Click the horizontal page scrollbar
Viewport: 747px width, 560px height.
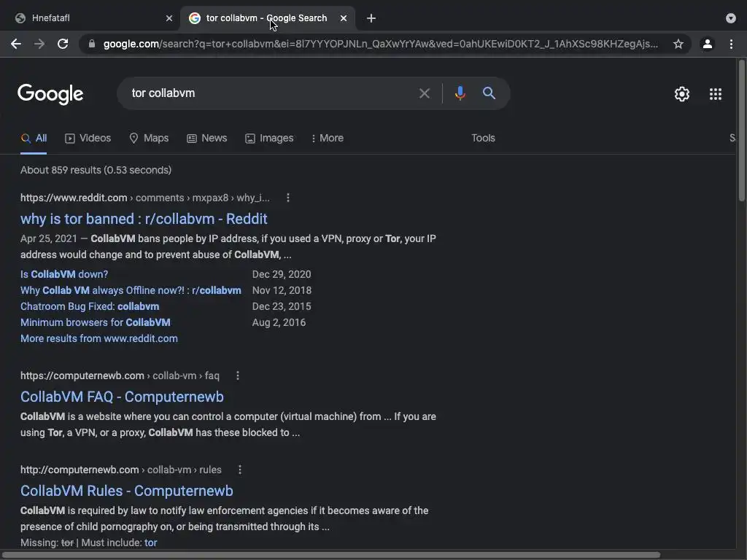(331, 555)
